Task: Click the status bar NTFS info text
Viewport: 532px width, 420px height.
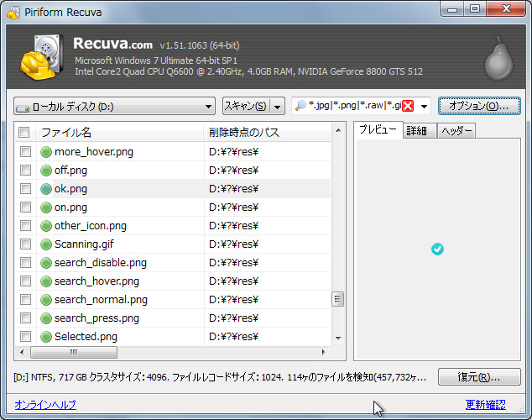Action: tap(220, 377)
